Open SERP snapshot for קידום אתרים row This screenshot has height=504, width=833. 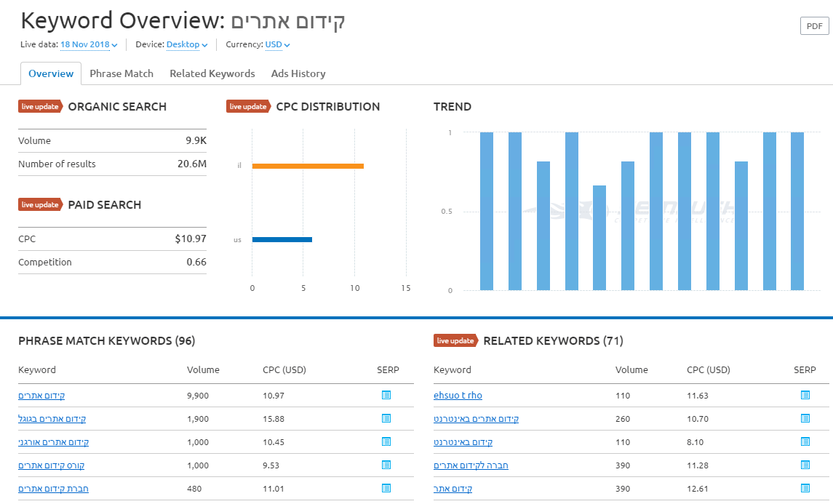click(386, 395)
